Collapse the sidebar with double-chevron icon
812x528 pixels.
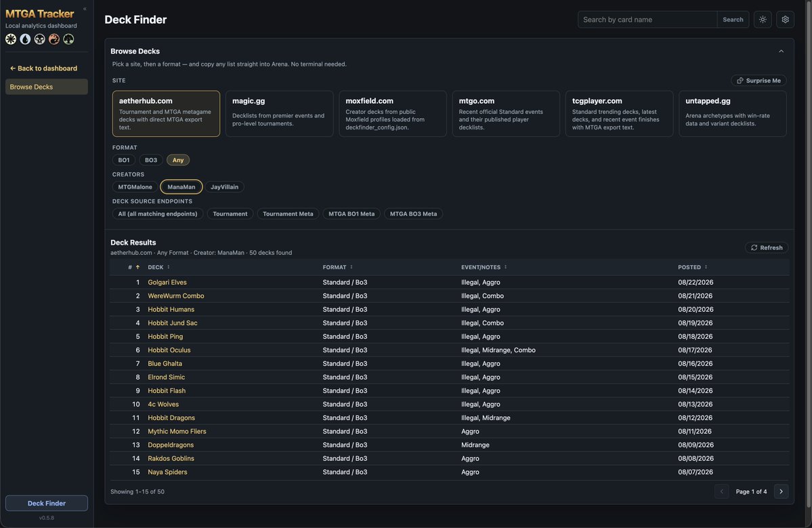pos(85,9)
